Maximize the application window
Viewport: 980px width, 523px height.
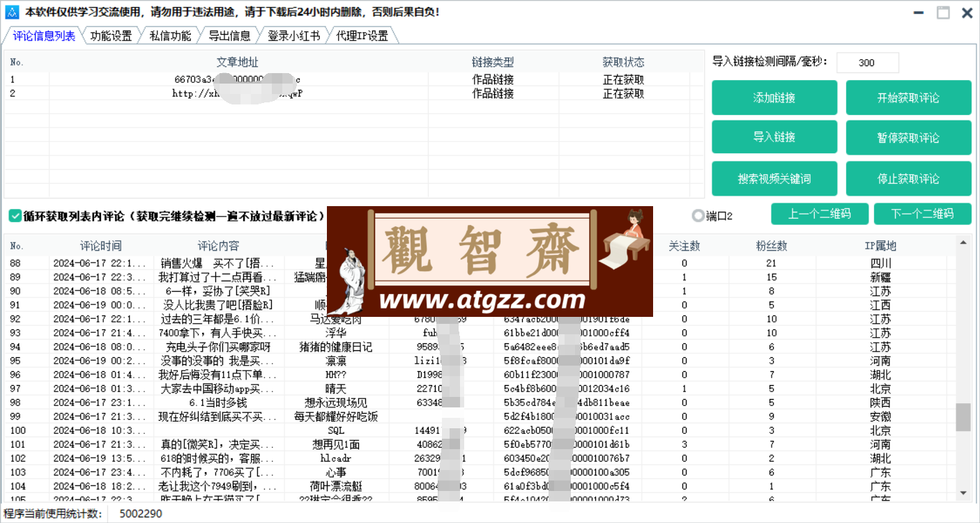pos(942,13)
